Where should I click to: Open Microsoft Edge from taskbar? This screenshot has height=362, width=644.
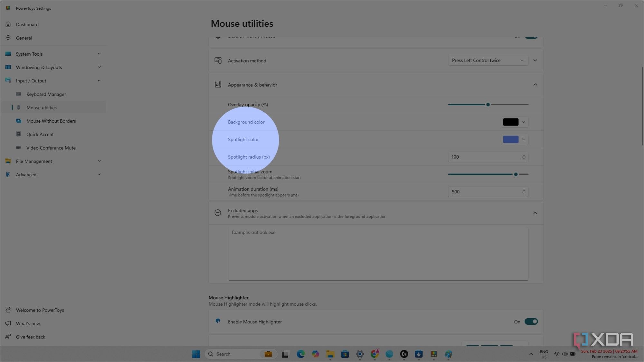301,354
